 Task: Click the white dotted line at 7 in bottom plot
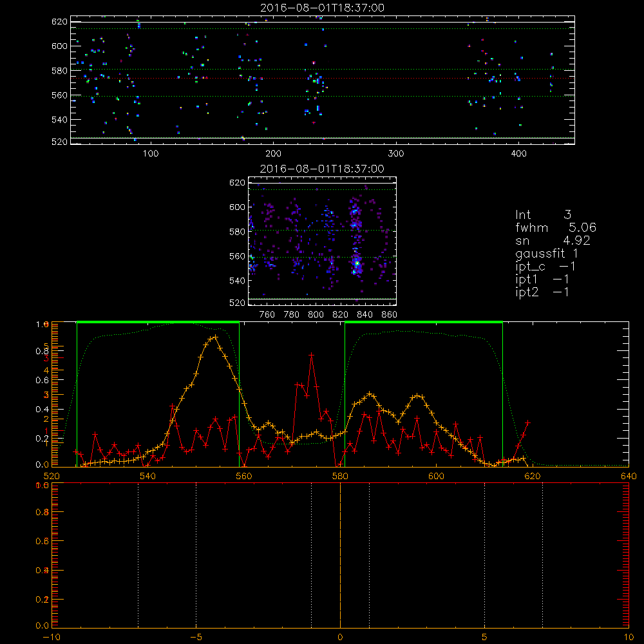[542, 555]
